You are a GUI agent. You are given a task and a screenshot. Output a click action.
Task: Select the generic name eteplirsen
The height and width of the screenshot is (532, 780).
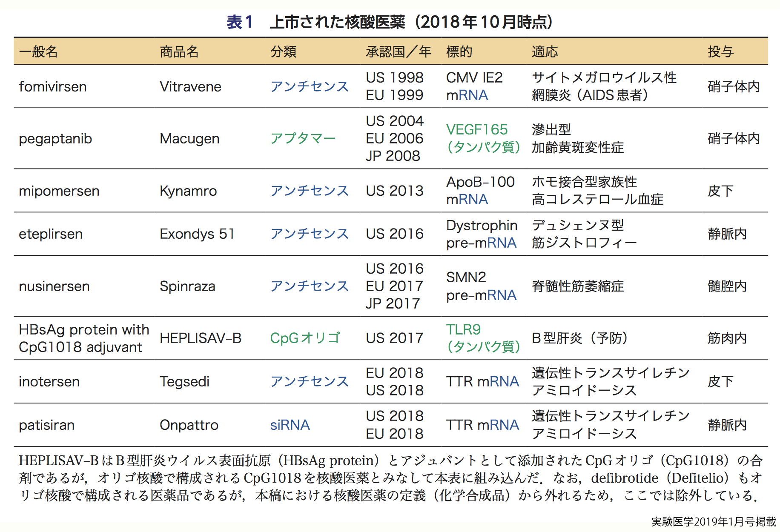point(51,234)
